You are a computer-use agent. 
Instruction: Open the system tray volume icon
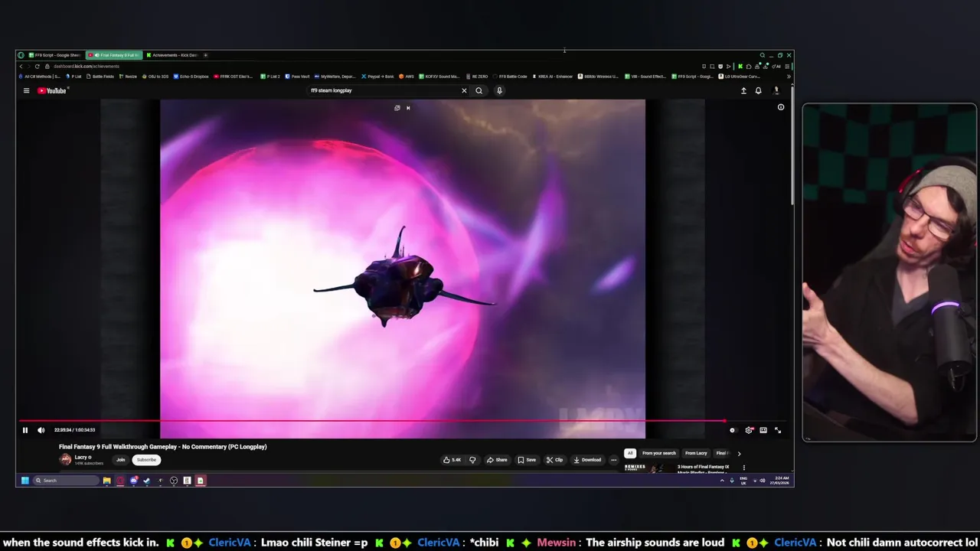[x=763, y=481]
